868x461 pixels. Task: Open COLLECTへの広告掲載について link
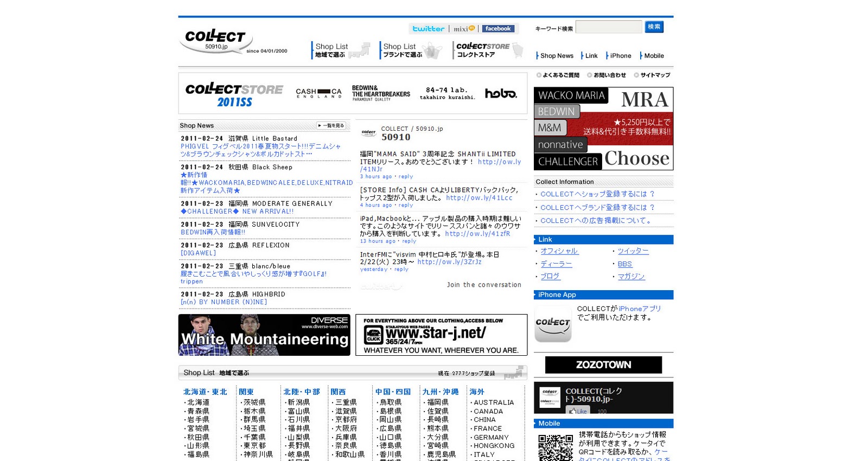pos(596,221)
